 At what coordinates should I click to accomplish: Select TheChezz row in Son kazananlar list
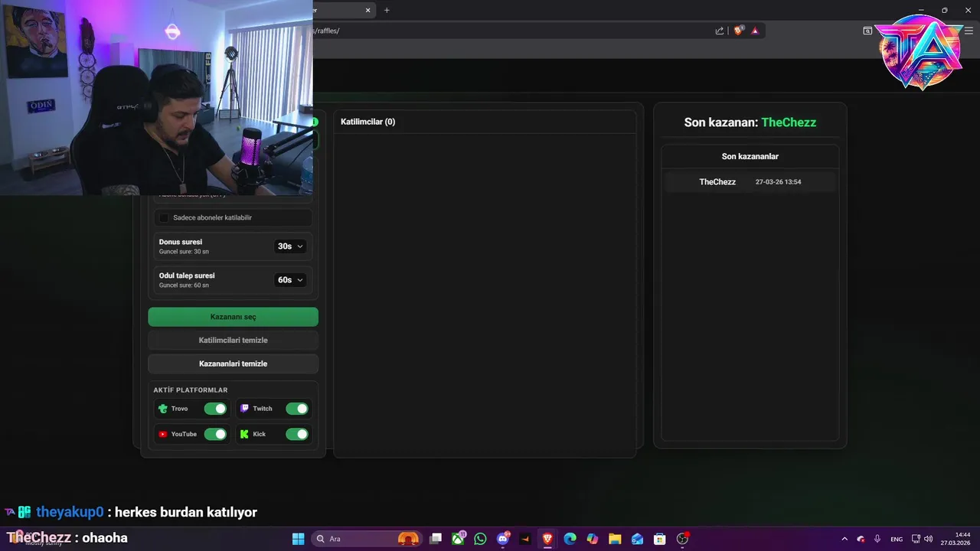point(750,182)
